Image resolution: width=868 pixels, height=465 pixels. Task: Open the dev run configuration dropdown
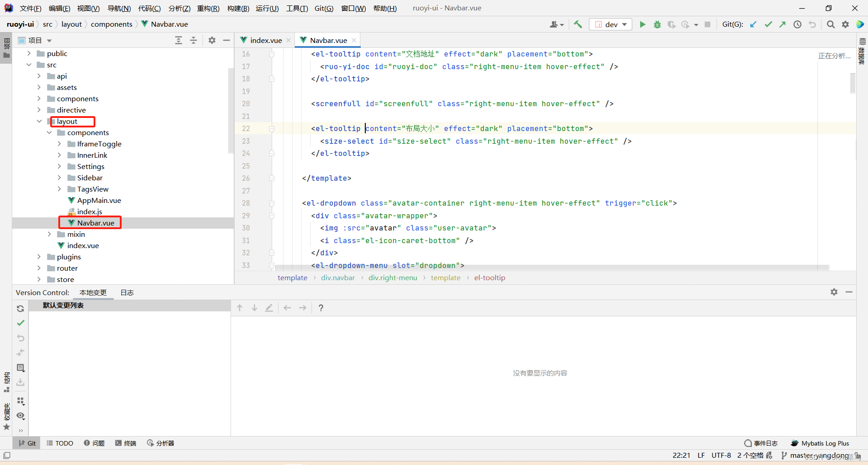pos(624,24)
